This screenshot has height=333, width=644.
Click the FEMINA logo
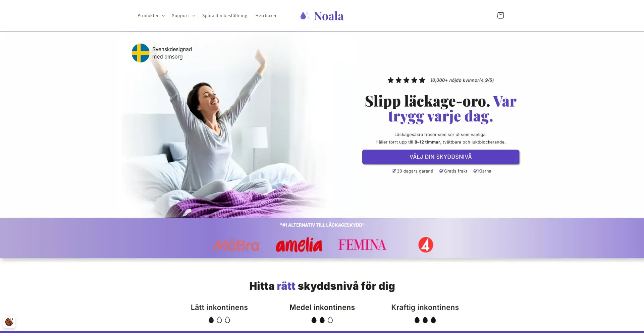[362, 245]
